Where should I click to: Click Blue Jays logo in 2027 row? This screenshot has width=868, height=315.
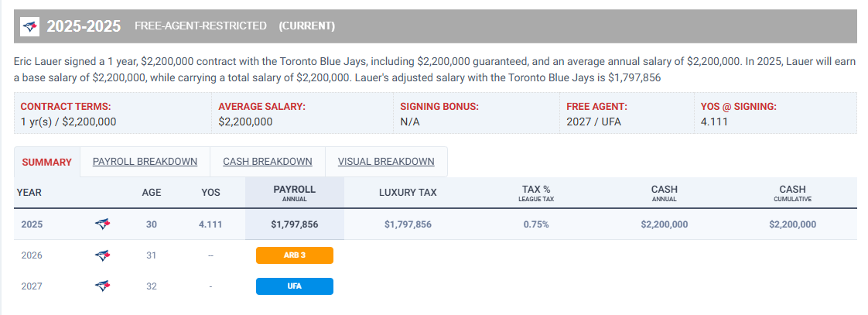tap(102, 286)
